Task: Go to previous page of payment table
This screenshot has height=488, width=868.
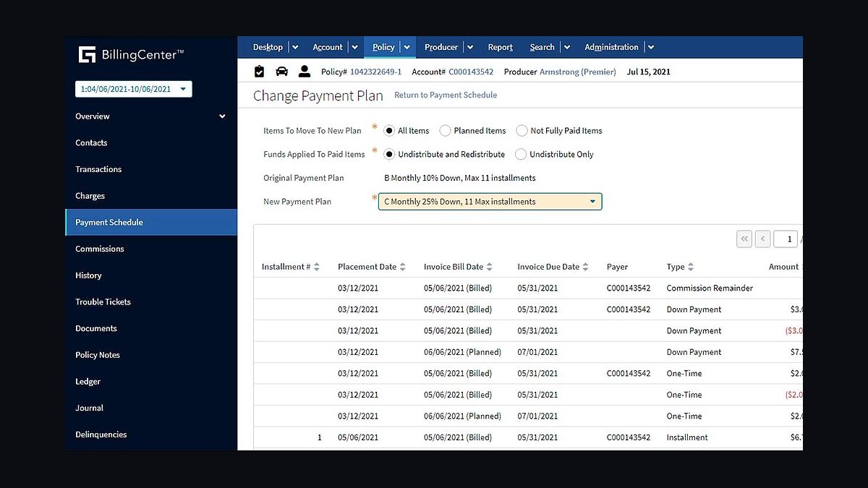Action: pyautogui.click(x=763, y=239)
